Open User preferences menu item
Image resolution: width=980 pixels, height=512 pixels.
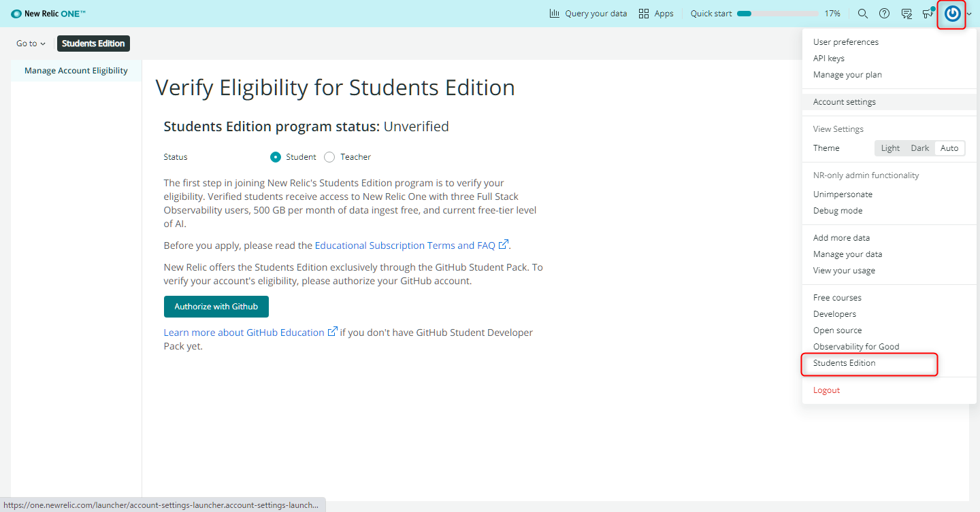coord(846,42)
